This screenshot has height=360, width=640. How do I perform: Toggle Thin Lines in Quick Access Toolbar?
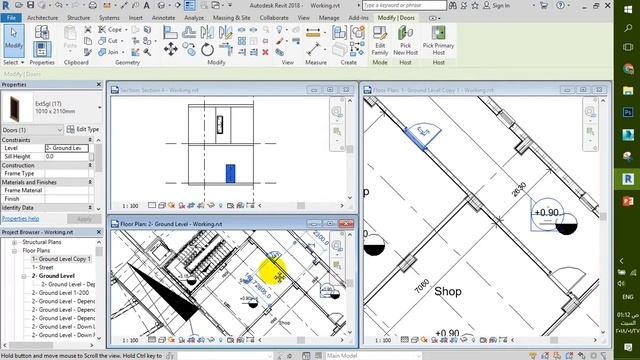[x=190, y=5]
